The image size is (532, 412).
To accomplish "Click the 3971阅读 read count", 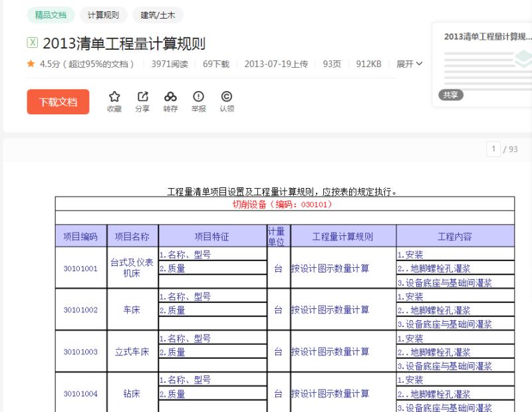I will pos(170,64).
